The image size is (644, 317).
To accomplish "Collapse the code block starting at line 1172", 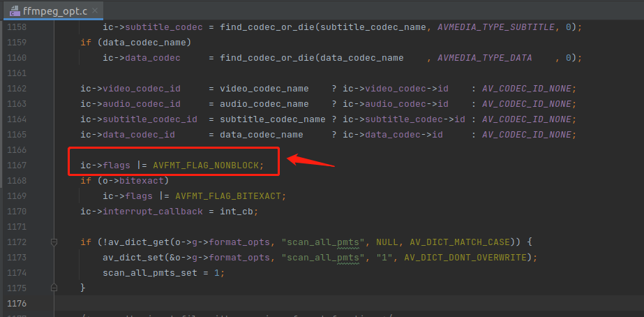I will 53,242.
